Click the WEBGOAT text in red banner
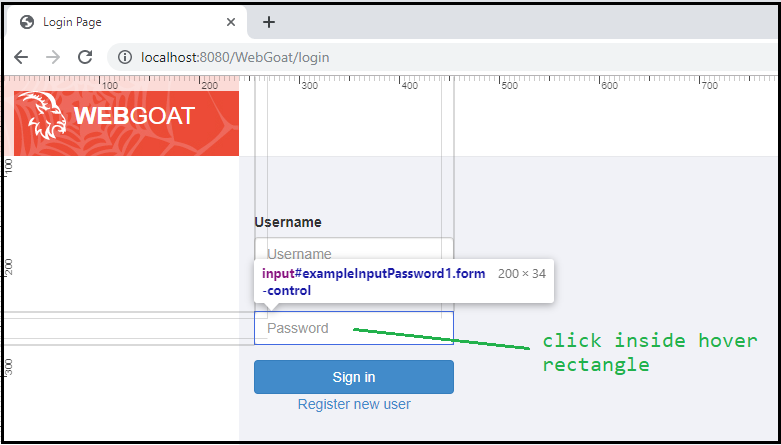 coord(134,116)
